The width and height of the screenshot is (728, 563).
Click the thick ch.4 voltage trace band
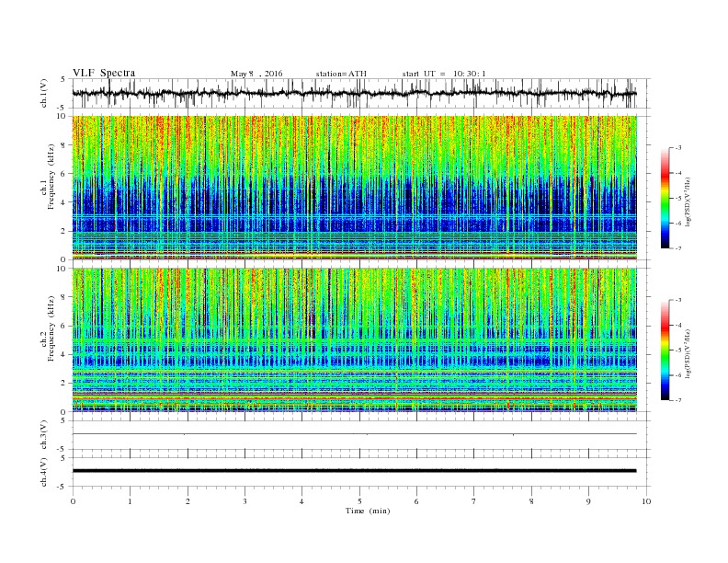354,471
